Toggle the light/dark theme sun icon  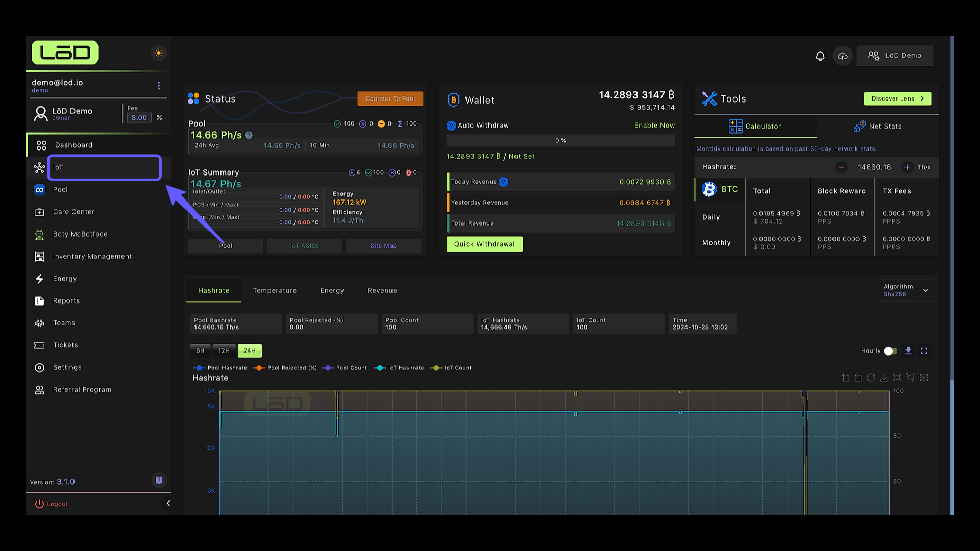click(159, 53)
